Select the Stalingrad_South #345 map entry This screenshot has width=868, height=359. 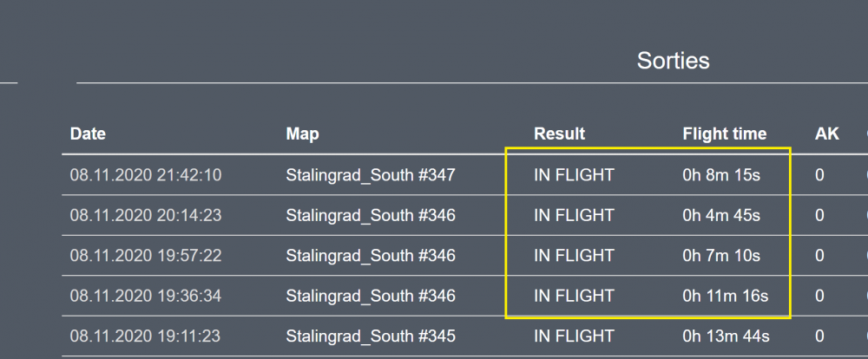click(x=371, y=336)
